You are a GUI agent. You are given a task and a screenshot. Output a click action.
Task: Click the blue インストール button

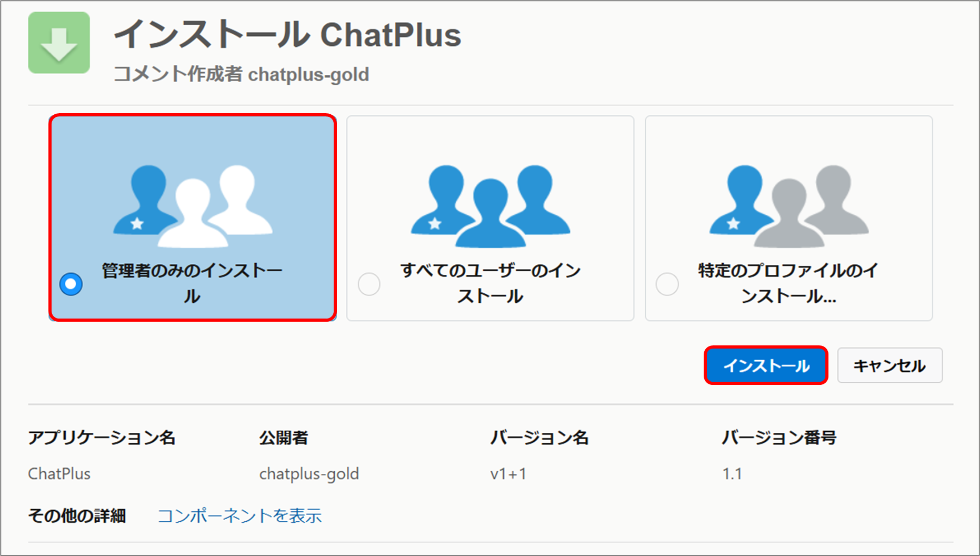click(x=766, y=365)
